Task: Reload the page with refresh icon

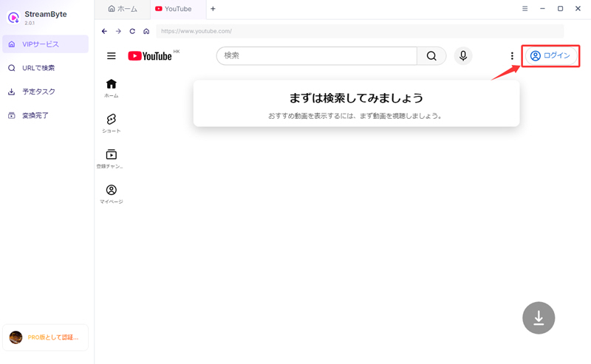Action: tap(132, 31)
